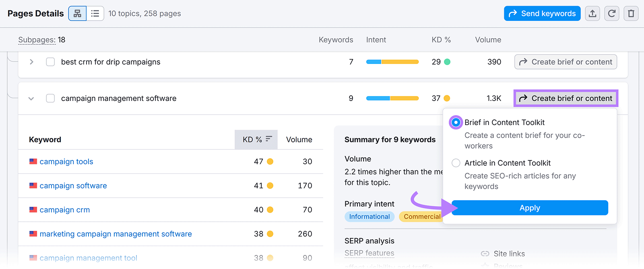The height and width of the screenshot is (269, 644).
Task: Click the Informational intent tag
Action: 369,217
